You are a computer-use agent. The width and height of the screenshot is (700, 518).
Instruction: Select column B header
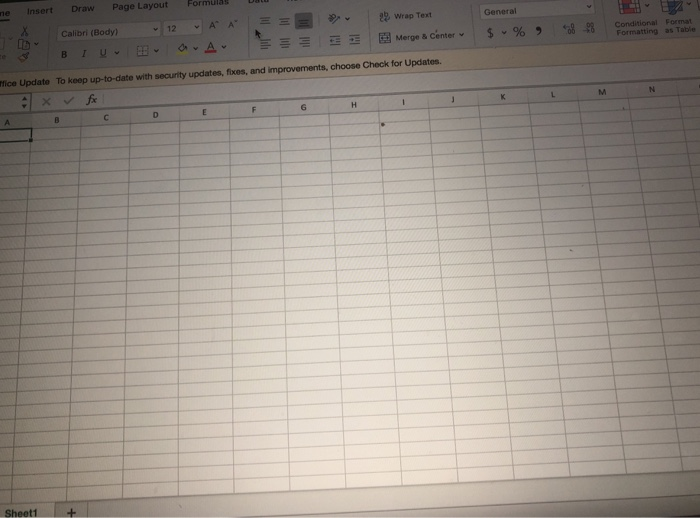(57, 120)
